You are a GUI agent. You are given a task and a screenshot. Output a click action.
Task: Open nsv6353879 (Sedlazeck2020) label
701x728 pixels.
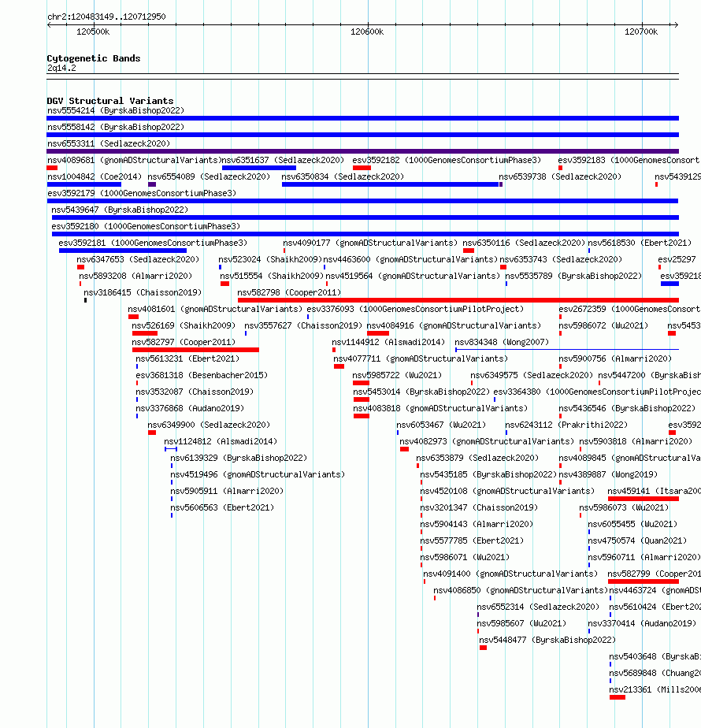click(x=477, y=459)
